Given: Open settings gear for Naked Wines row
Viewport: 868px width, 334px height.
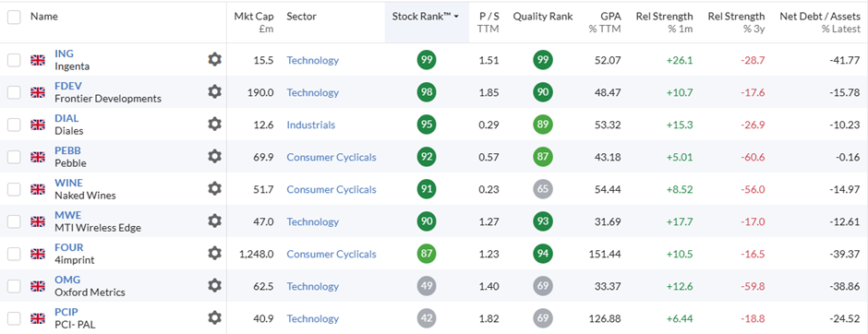Looking at the screenshot, I should point(214,189).
